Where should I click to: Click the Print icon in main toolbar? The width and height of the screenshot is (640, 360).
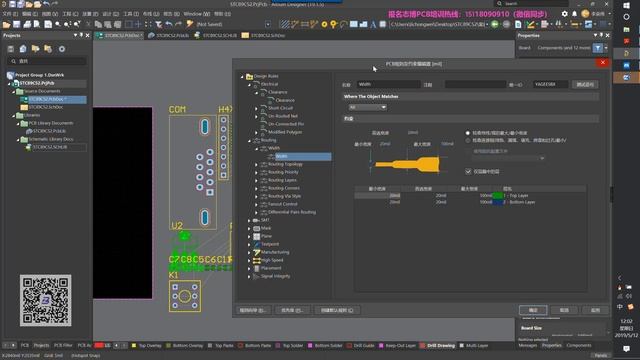[27, 24]
